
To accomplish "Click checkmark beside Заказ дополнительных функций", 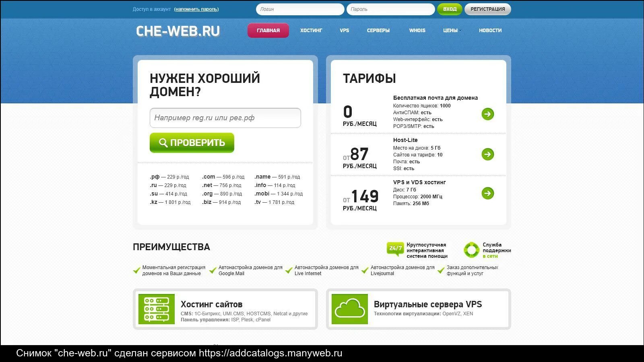I will (441, 271).
